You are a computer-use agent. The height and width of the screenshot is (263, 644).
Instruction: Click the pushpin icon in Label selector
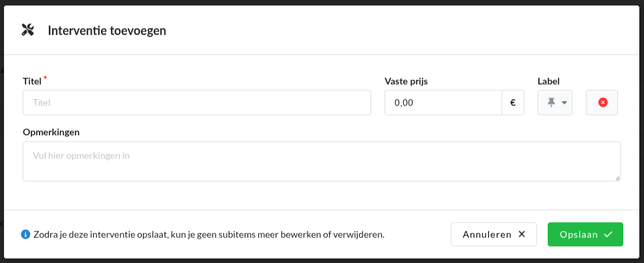tap(551, 102)
